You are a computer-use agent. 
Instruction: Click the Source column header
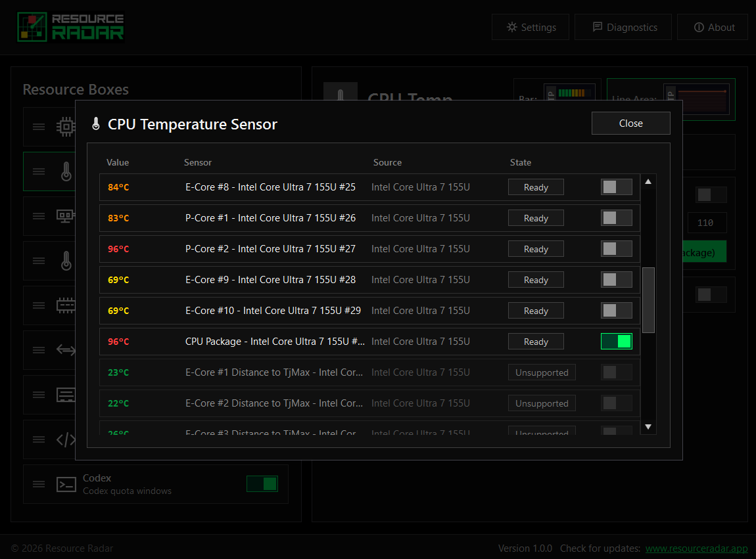pos(387,162)
